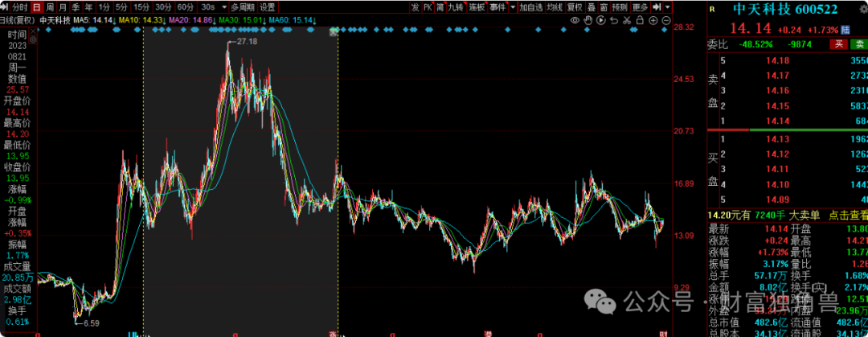Click the 窗 window button
Image resolution: width=868 pixels, height=337 pixels.
604,7
